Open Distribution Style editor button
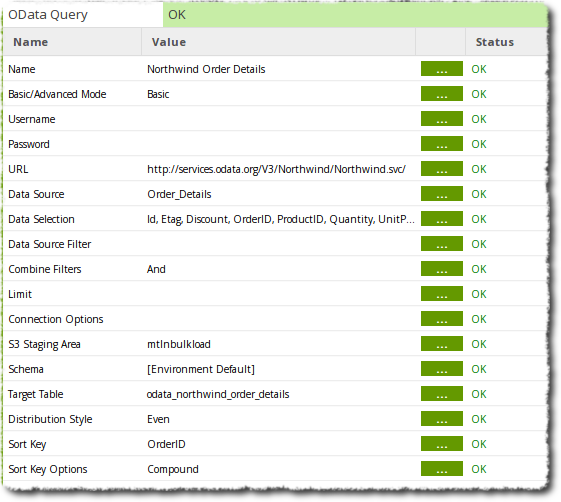The width and height of the screenshot is (561, 502). (442, 419)
